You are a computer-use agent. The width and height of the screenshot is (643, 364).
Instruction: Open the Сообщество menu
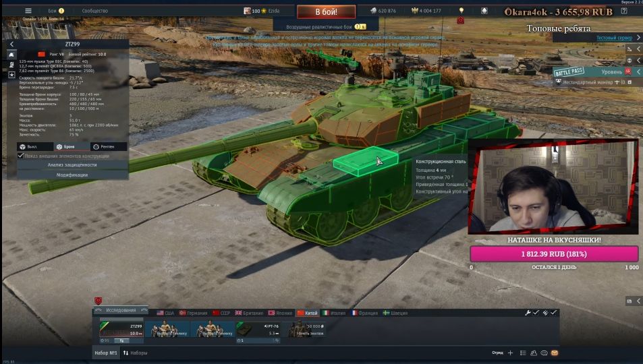[x=94, y=11]
